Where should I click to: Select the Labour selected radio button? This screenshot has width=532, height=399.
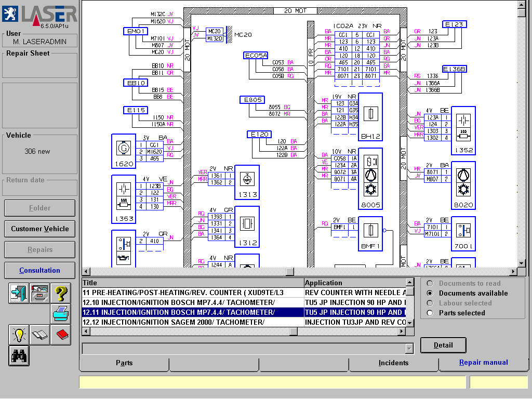click(430, 303)
